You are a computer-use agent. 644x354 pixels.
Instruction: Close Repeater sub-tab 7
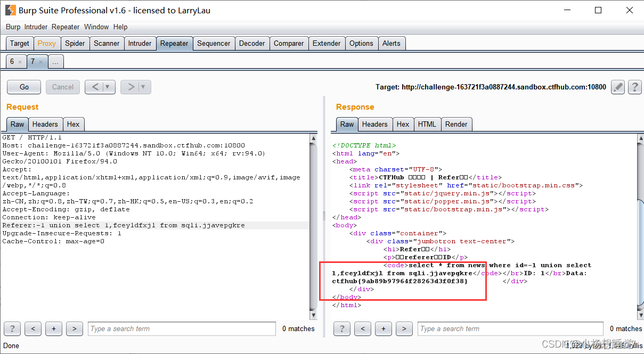[41, 62]
